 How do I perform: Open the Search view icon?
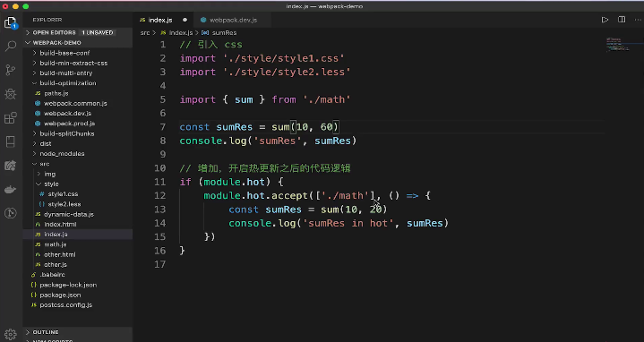coord(10,46)
